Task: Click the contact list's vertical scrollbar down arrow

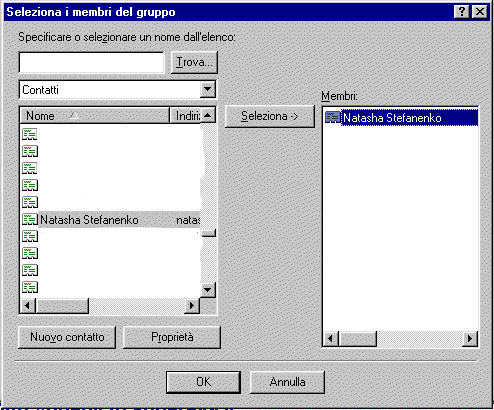Action: click(x=208, y=290)
